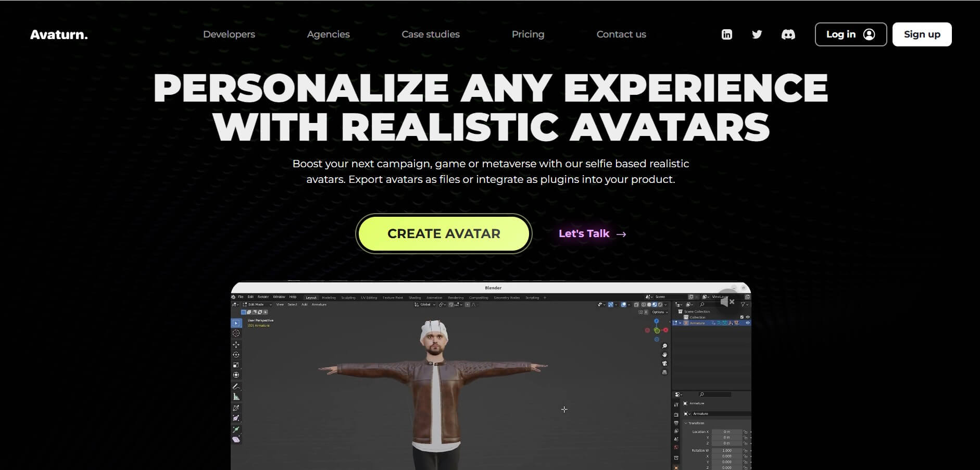Select the Scale tool in Blender toolbar

coord(236,365)
